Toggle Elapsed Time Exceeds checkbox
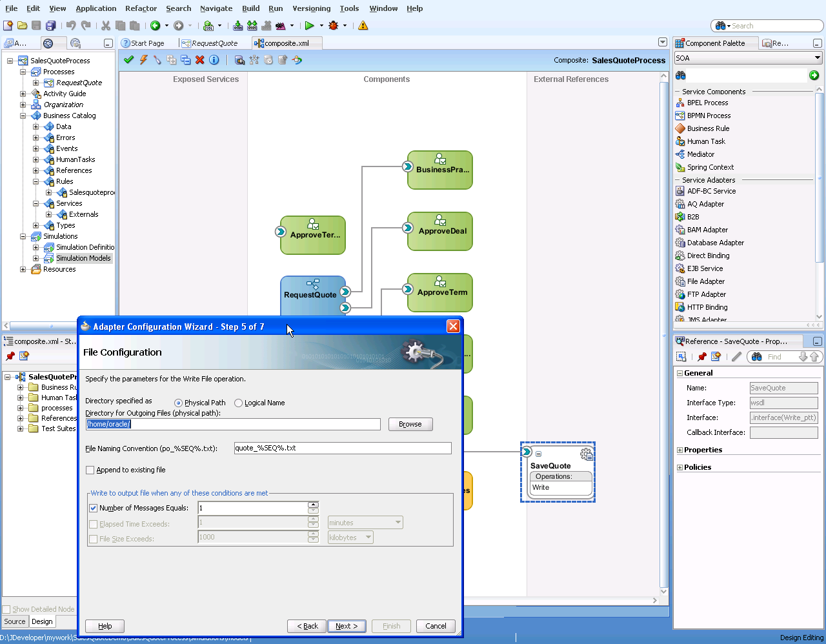Viewport: 826px width, 644px height. pos(93,525)
